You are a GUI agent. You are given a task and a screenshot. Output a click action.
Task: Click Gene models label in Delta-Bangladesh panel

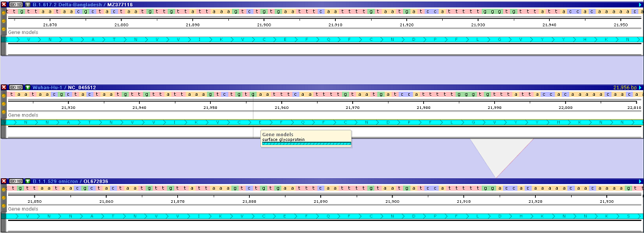tap(23, 32)
